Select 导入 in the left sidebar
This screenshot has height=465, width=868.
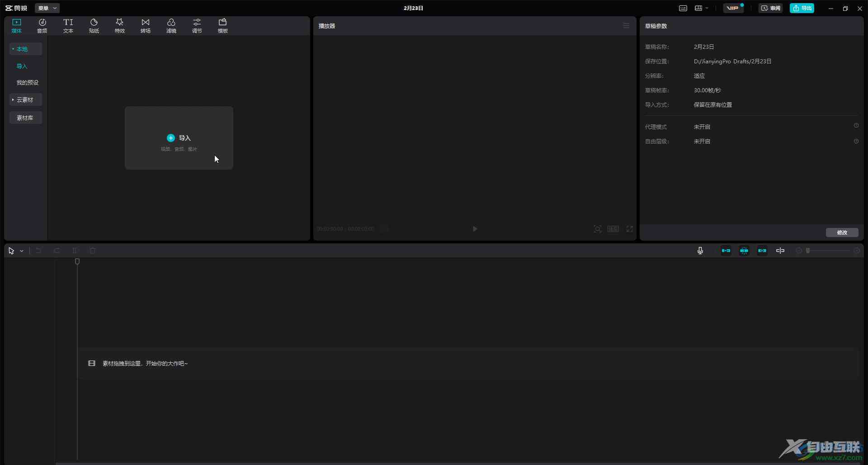tap(22, 66)
